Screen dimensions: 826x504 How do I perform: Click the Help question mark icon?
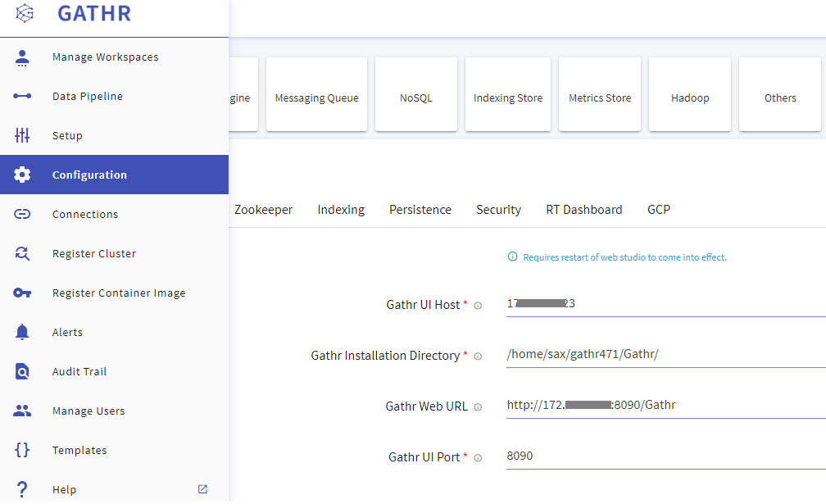(22, 489)
